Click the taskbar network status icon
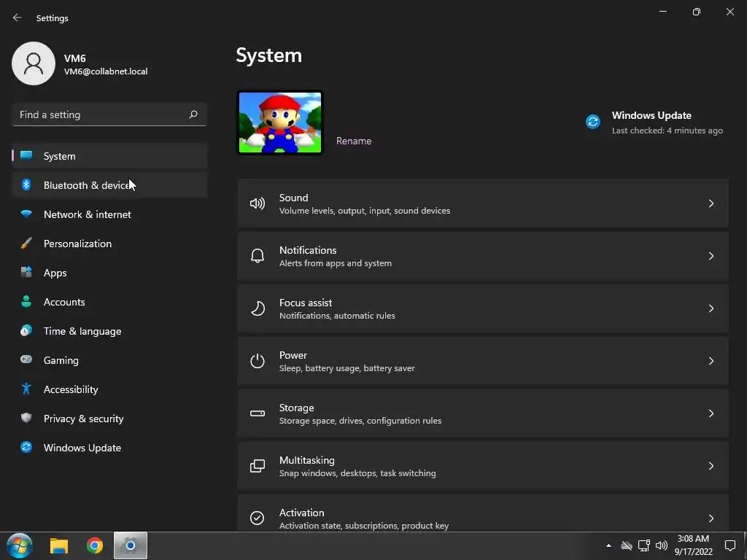The width and height of the screenshot is (747, 560). [643, 545]
